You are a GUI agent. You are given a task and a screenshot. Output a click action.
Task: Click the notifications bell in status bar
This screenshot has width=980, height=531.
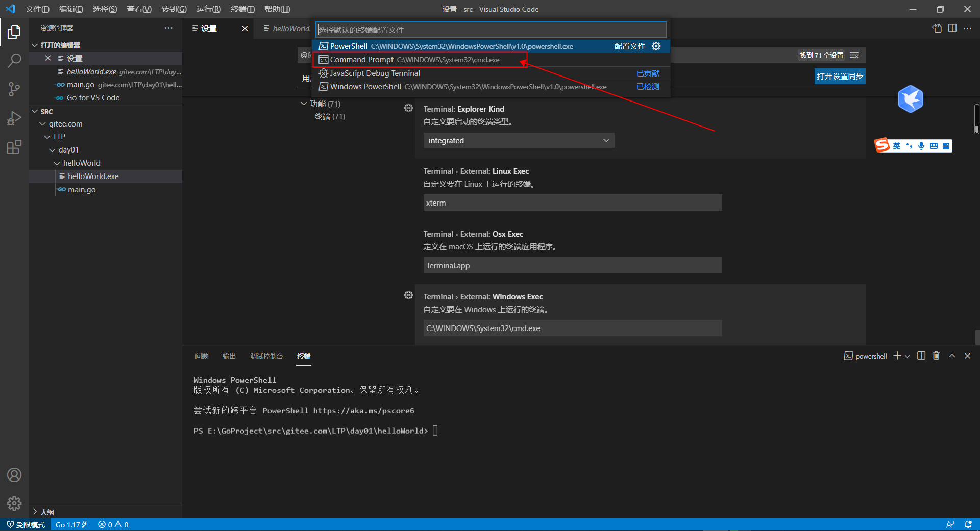[x=968, y=525]
